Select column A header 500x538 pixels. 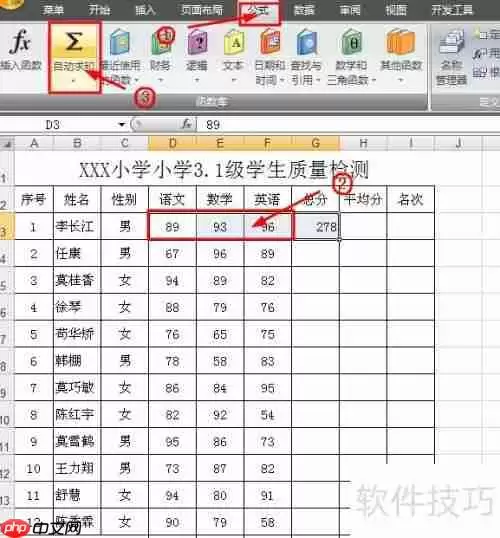pos(34,143)
